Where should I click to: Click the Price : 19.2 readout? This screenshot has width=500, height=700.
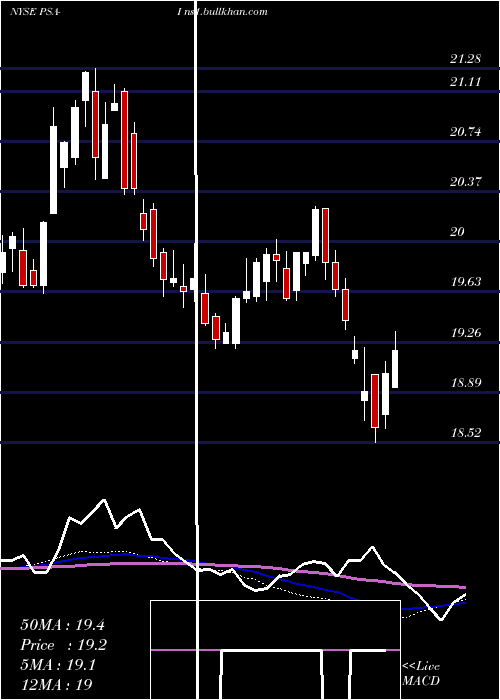[63, 645]
